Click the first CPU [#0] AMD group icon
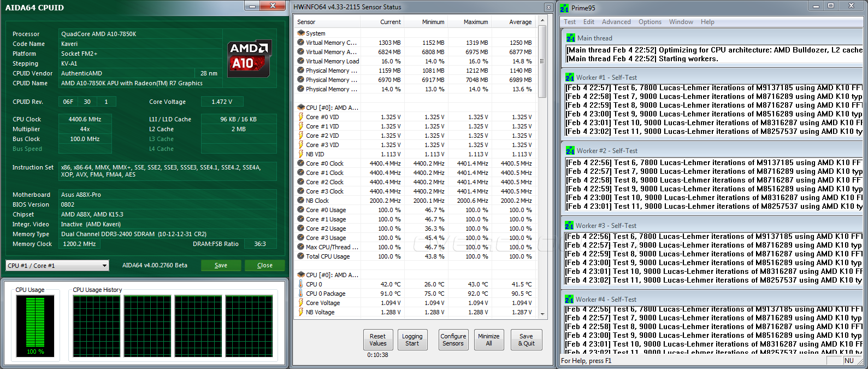Screen dimensions: 868x369 (x=300, y=108)
